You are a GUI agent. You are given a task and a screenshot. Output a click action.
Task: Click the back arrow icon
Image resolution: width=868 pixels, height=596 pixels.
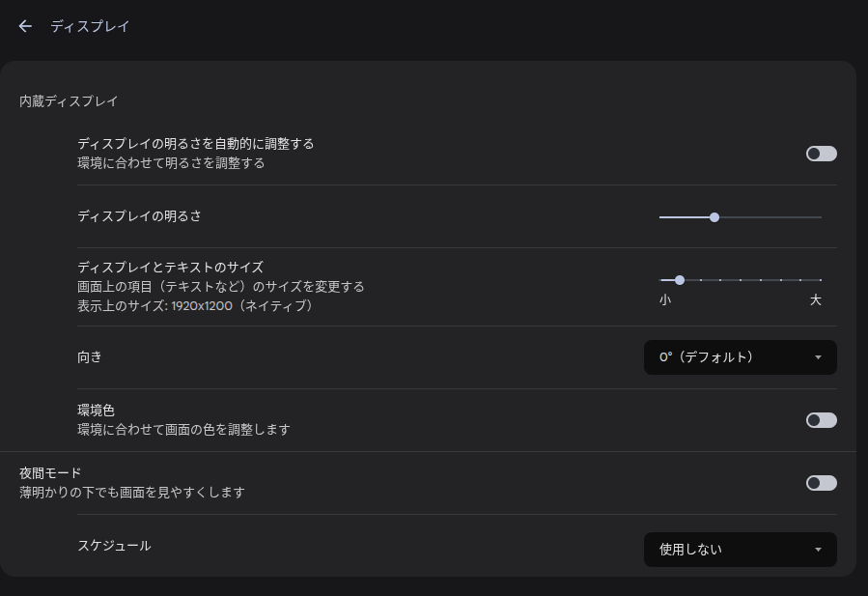(x=25, y=26)
